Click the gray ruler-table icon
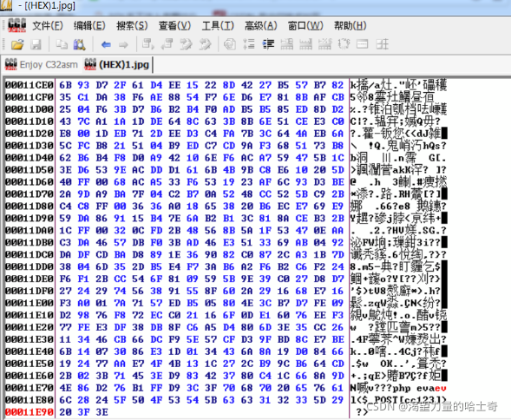This screenshot has height=420, width=511. (x=305, y=43)
